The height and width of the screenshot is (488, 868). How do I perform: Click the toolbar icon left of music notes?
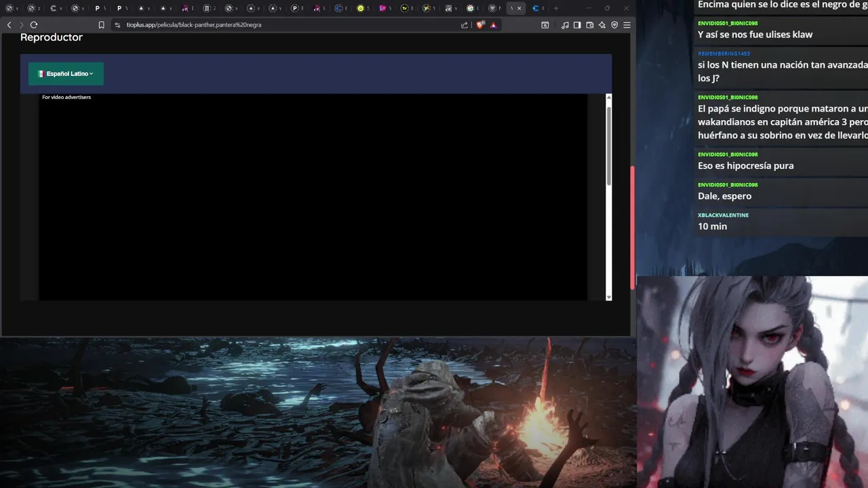coord(545,25)
